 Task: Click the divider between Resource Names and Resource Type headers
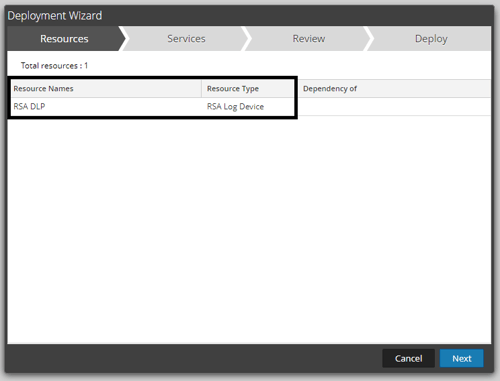[x=202, y=89]
